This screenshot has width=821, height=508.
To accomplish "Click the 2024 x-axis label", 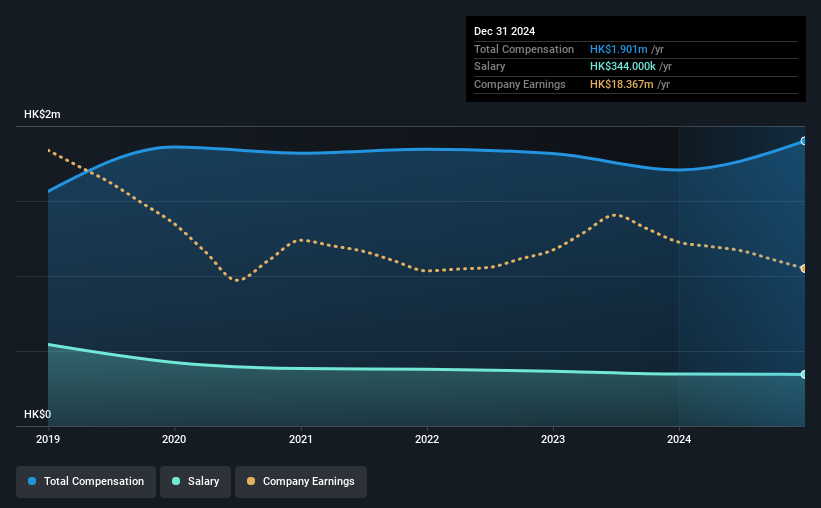I will [679, 439].
